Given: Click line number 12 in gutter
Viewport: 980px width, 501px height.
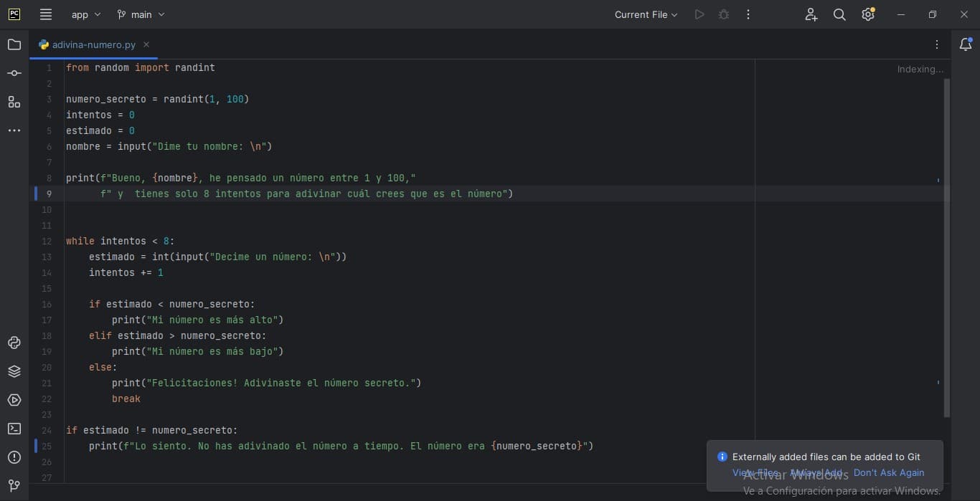Looking at the screenshot, I should pos(47,241).
